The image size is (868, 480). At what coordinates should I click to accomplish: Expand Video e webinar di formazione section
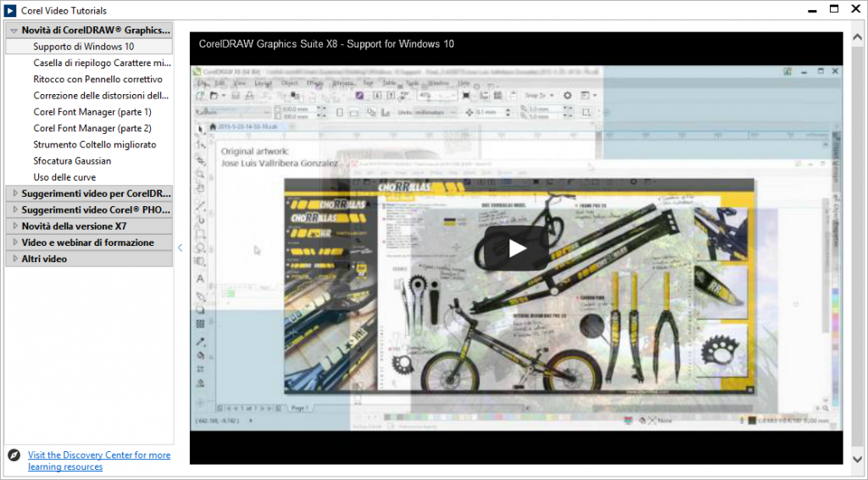[15, 243]
